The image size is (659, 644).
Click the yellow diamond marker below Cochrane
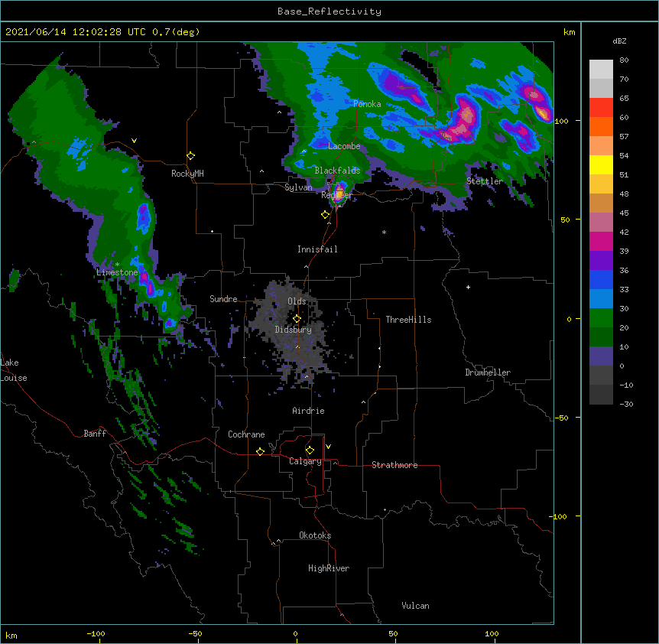tap(260, 451)
